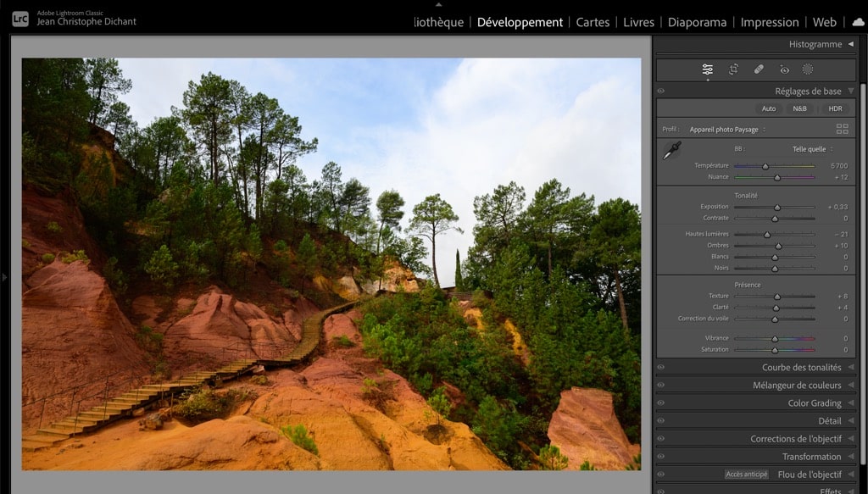
Task: Open the BB Telle quelle dropdown
Action: (812, 149)
